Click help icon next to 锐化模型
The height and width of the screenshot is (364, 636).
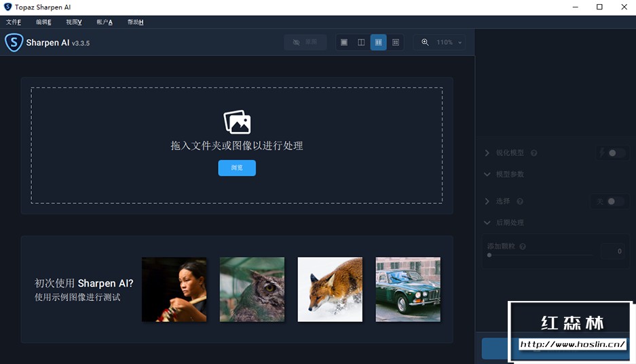pos(534,153)
